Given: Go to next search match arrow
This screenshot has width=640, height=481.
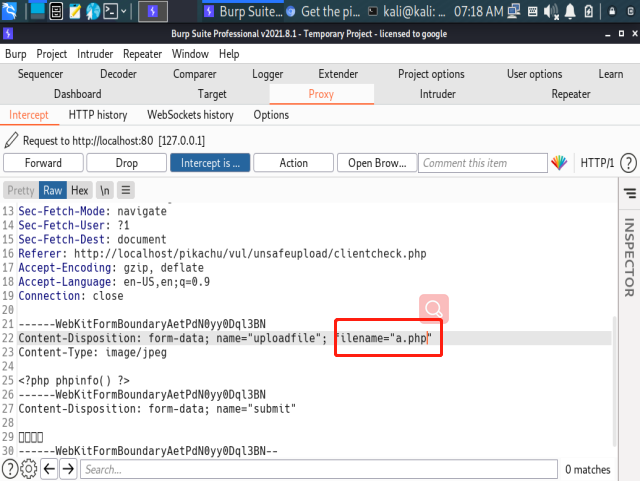Looking at the screenshot, I should [68, 469].
